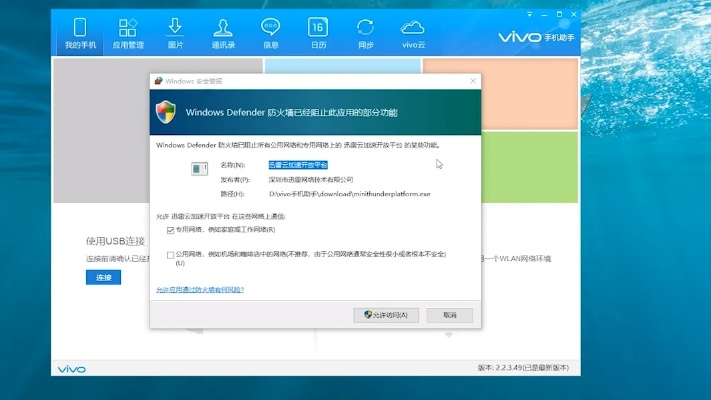Close the Windows security alert dialog

tap(473, 81)
